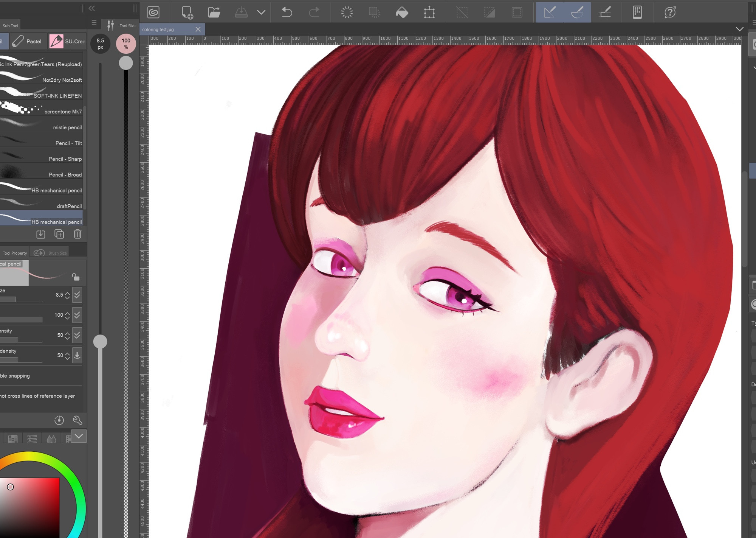Click the opacity vertical slider handle

tap(126, 63)
